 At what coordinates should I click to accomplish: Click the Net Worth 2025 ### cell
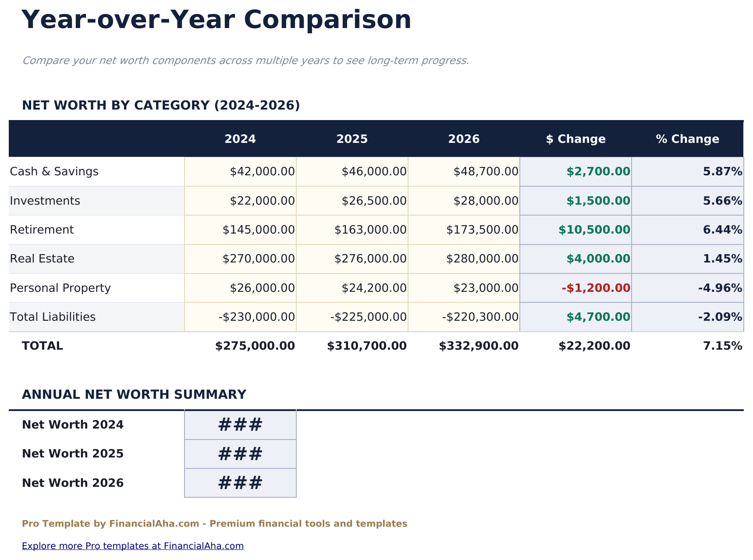pyautogui.click(x=240, y=454)
